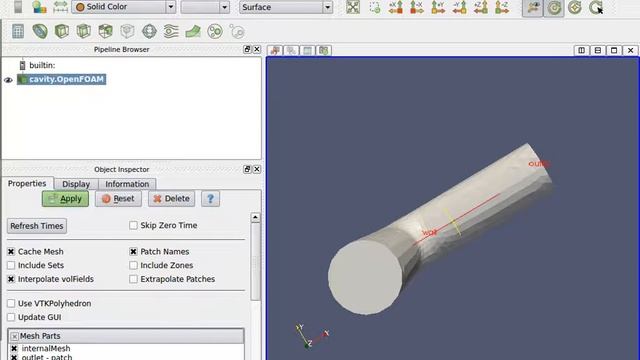Apply the Contour filter

(x=40, y=31)
